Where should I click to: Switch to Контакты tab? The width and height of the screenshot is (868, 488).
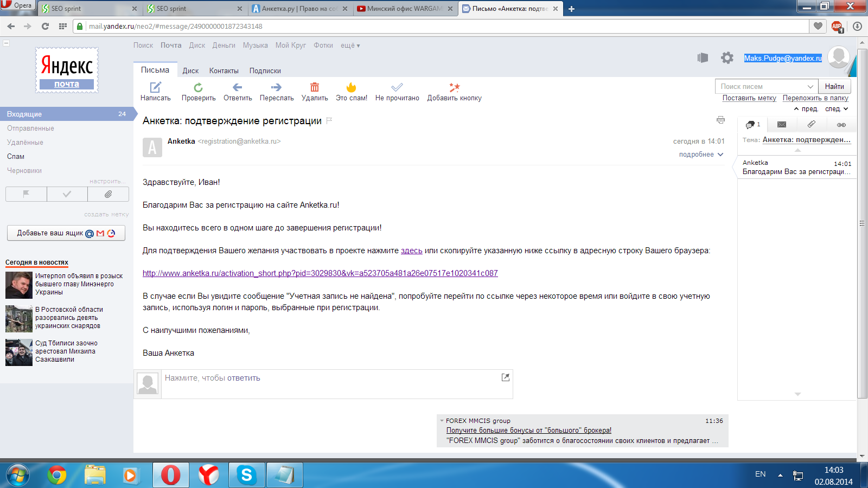point(224,71)
